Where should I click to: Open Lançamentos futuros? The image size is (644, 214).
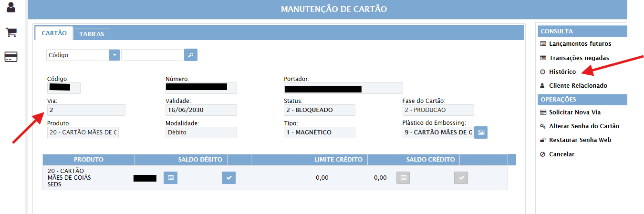point(580,44)
